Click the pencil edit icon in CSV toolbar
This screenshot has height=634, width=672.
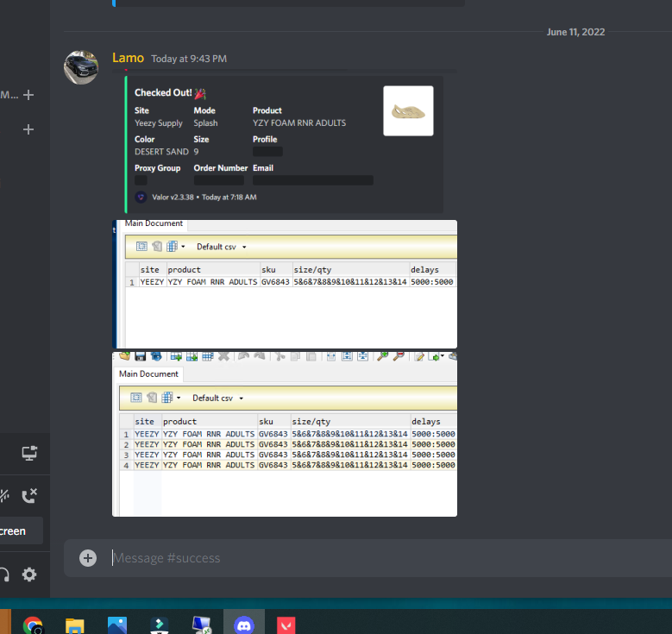point(419,356)
